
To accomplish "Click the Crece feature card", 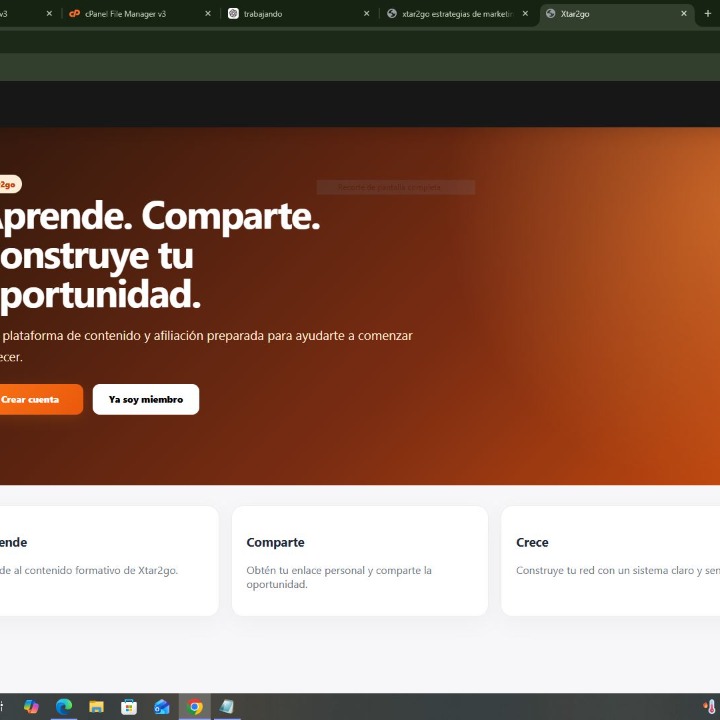I will point(611,561).
